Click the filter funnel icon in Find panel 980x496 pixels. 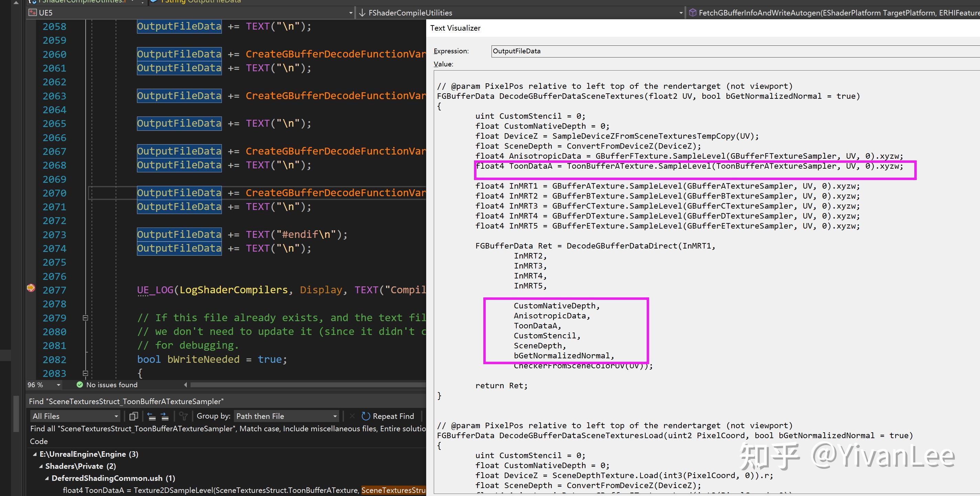click(183, 416)
